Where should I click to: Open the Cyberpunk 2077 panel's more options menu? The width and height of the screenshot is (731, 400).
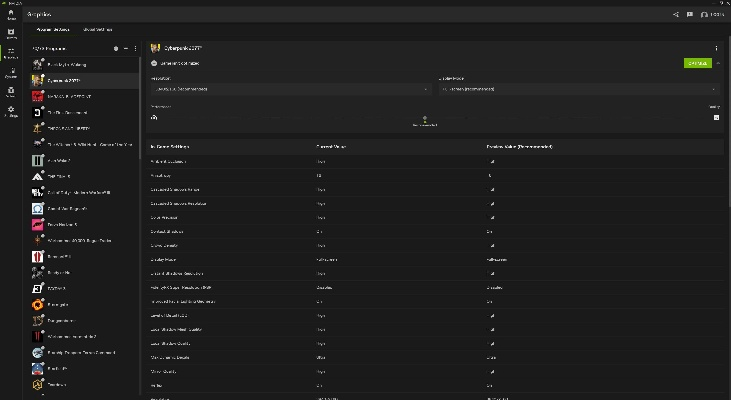[x=716, y=48]
